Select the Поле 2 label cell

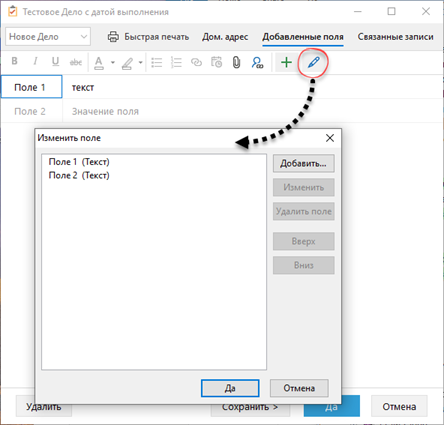coord(32,111)
